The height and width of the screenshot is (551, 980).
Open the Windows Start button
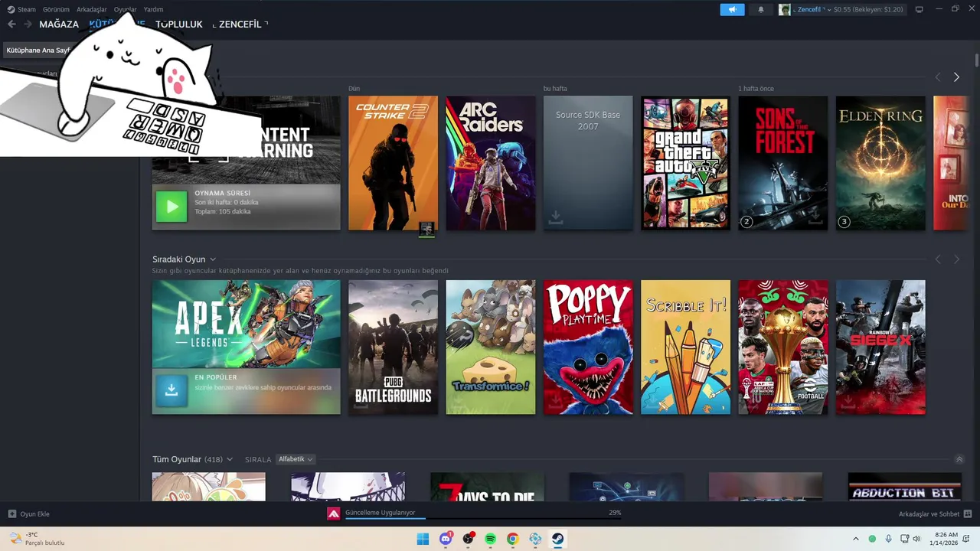423,539
